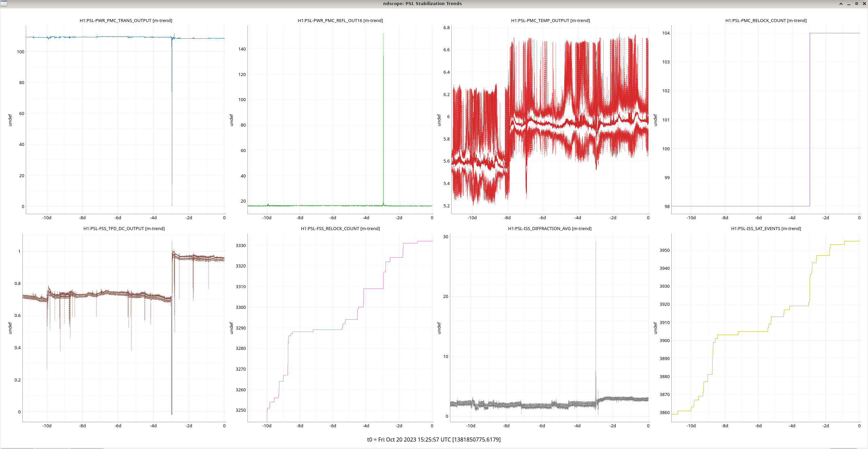Click the 'undef' y-axis label of PMC_TEMP plot
Screen dimensions: 868x449
pyautogui.click(x=439, y=120)
